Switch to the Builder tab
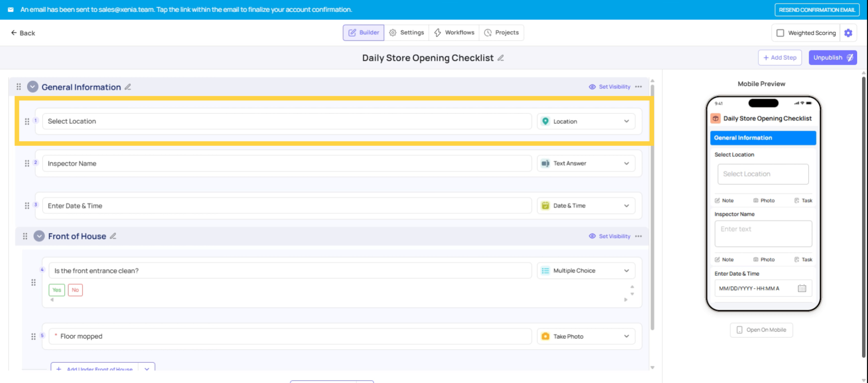868x383 pixels. (x=363, y=33)
